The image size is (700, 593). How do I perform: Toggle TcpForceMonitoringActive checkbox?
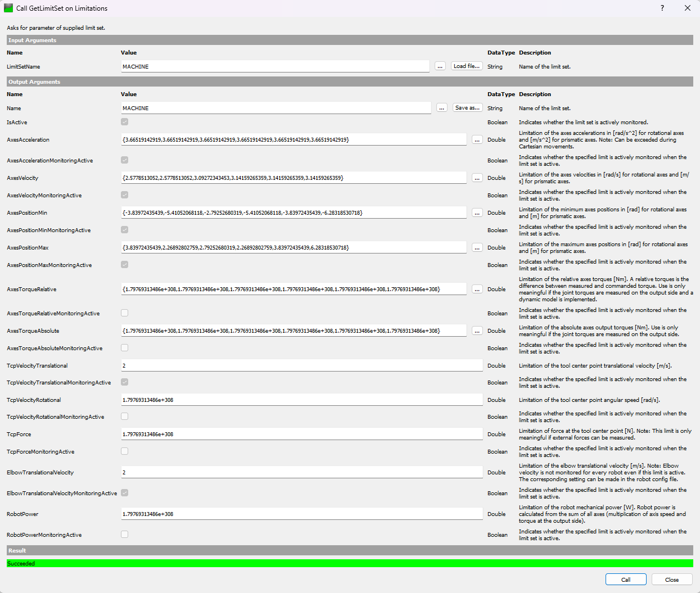click(125, 451)
